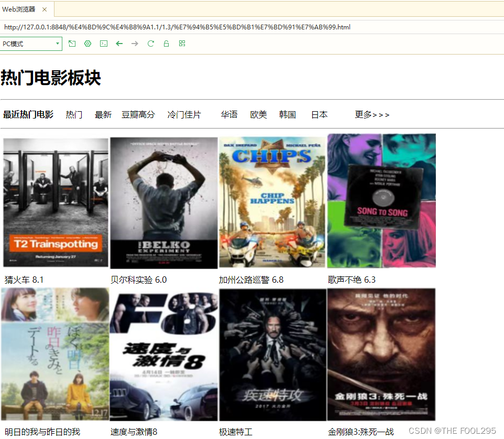504x439 pixels.
Task: Toggle the padlock lock icon
Action: tap(166, 44)
